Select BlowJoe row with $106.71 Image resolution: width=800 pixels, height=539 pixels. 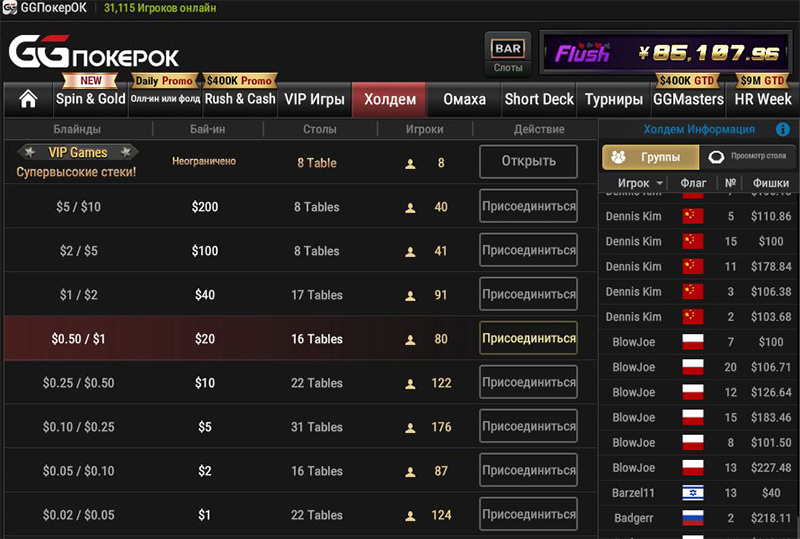[x=699, y=367]
